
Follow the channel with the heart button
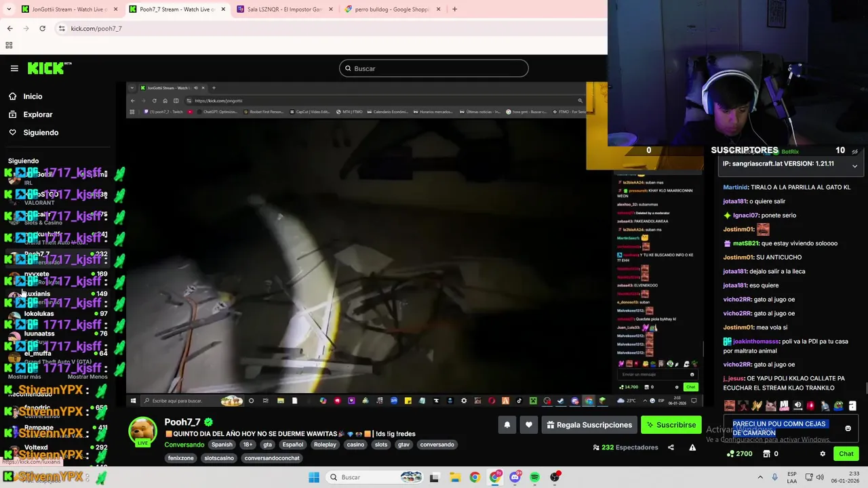tap(529, 425)
